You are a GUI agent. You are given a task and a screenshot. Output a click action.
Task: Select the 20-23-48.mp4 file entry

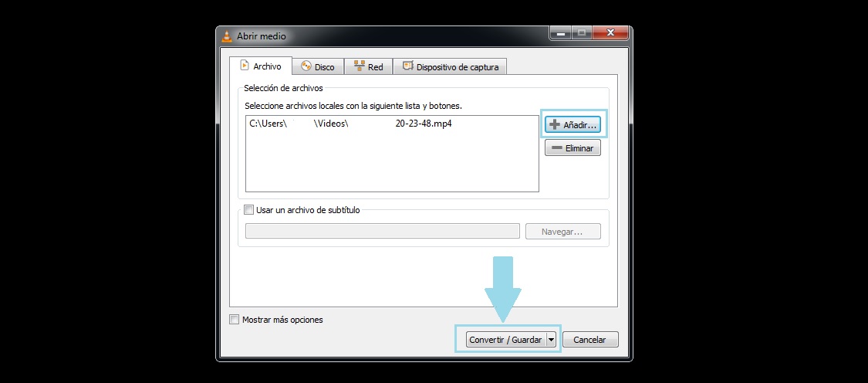click(x=392, y=124)
